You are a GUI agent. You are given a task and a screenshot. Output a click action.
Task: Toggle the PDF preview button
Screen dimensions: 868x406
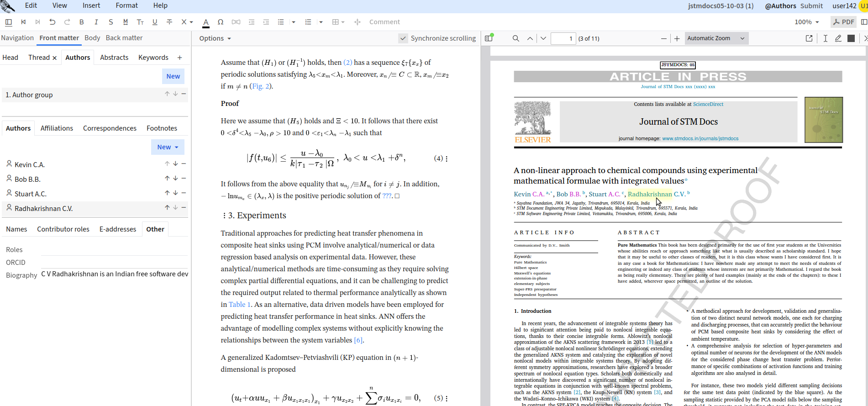point(843,22)
